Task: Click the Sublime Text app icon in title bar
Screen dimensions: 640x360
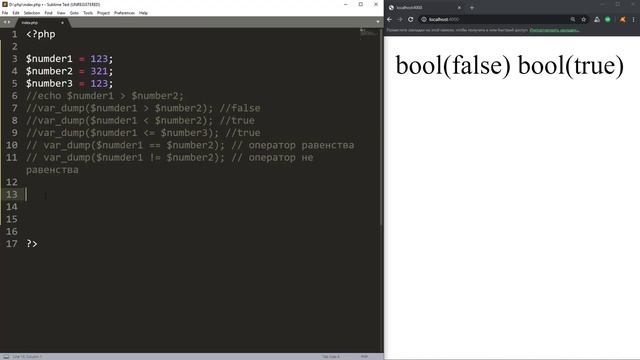Action: click(4, 4)
